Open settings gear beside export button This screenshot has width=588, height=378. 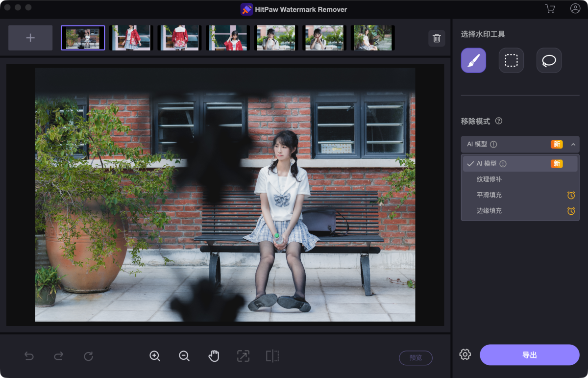pos(465,354)
